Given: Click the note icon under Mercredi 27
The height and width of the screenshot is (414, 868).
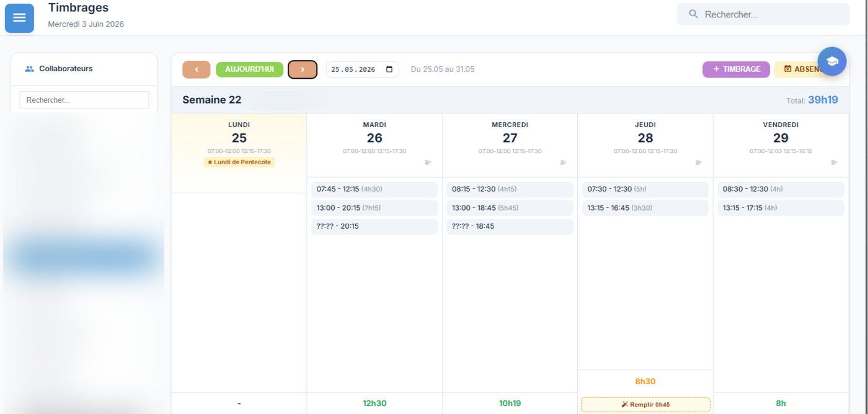Looking at the screenshot, I should tap(564, 162).
